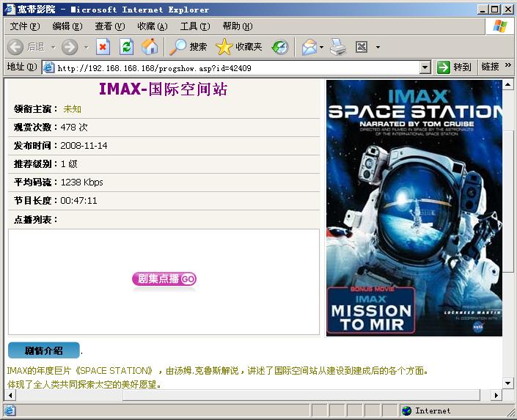Click the bitrate value 1238 Kbps

(x=82, y=183)
